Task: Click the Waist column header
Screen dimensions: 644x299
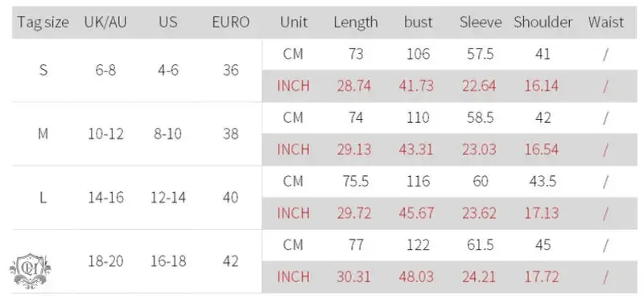Action: (x=606, y=23)
